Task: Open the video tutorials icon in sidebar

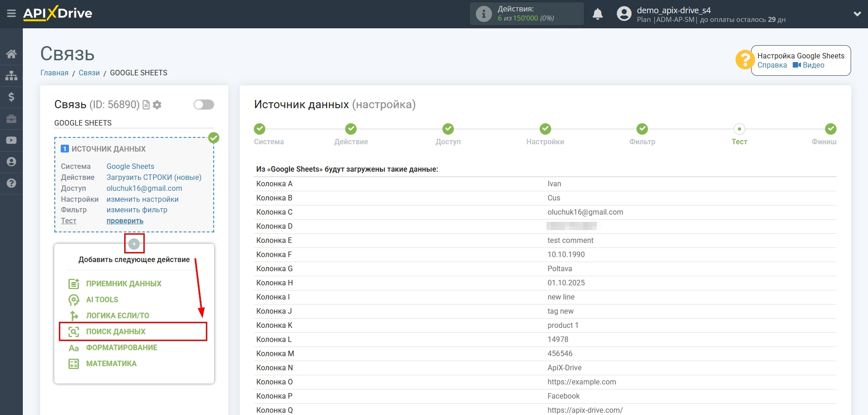Action: [x=11, y=140]
